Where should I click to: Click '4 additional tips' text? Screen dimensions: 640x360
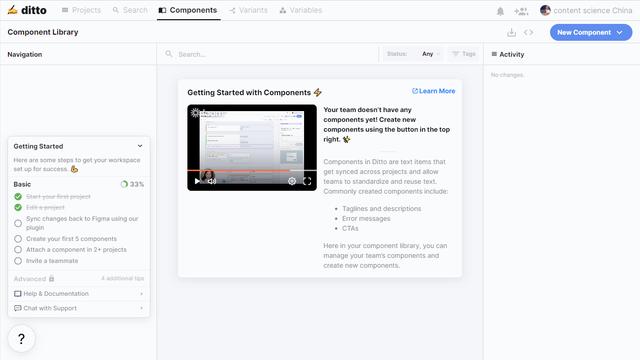(x=122, y=278)
